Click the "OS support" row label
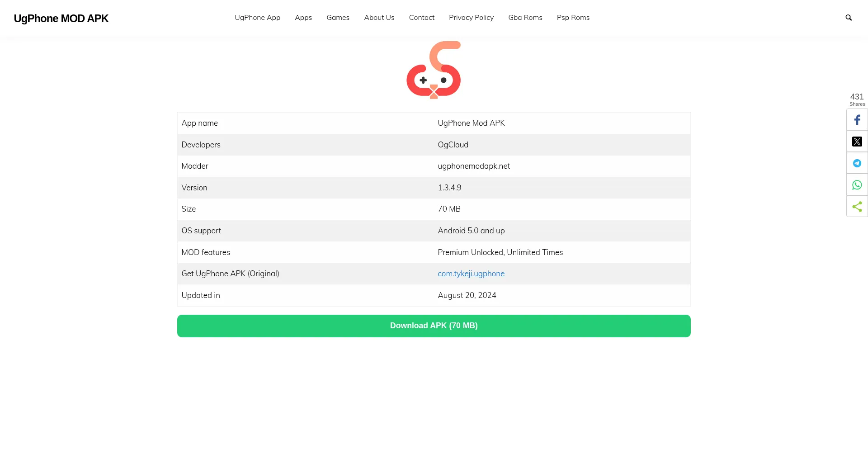Image resolution: width=868 pixels, height=449 pixels. pyautogui.click(x=201, y=231)
